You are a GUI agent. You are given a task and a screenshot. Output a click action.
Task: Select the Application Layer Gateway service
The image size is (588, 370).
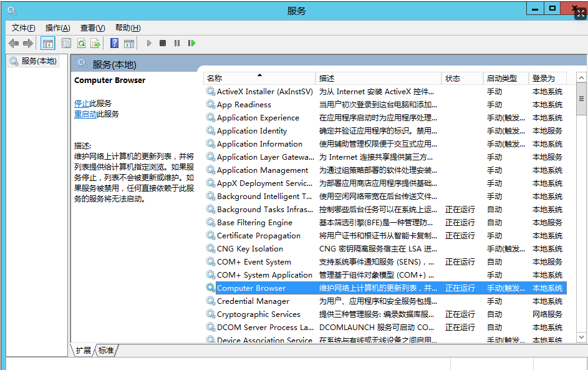click(x=385, y=157)
